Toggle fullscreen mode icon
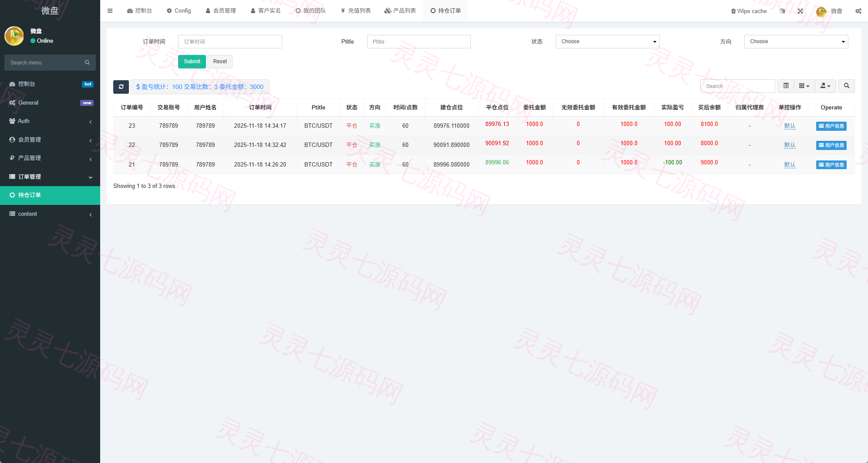 pos(800,11)
